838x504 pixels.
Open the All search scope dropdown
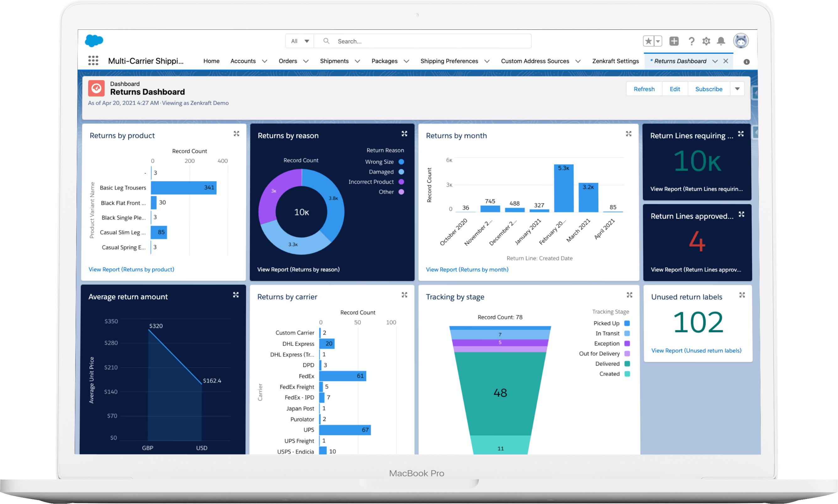click(x=300, y=41)
